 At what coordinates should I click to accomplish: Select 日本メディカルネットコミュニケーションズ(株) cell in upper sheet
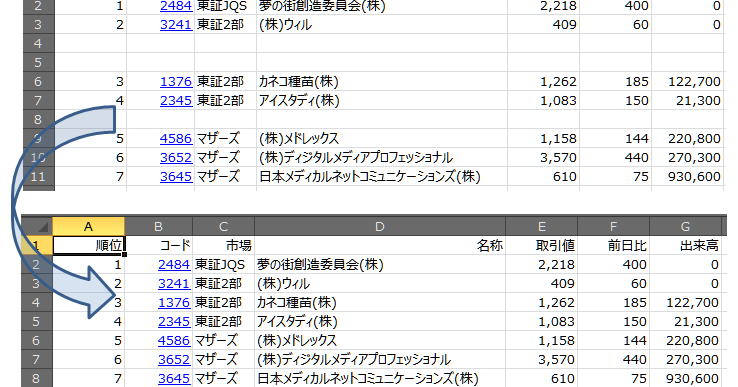pos(382,177)
